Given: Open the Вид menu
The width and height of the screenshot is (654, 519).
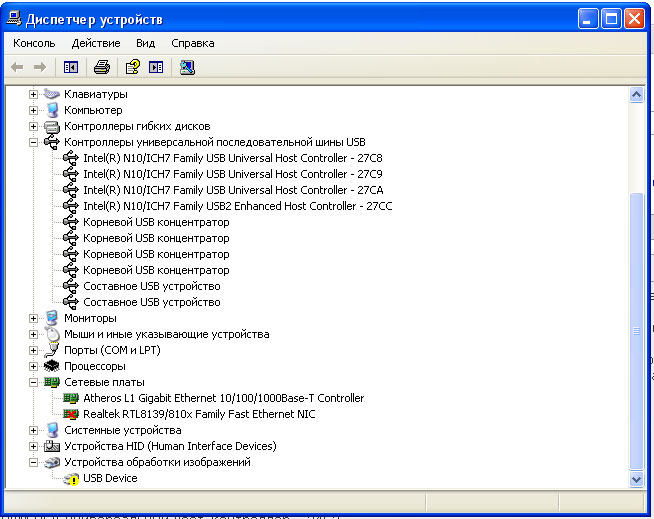Looking at the screenshot, I should click(146, 43).
